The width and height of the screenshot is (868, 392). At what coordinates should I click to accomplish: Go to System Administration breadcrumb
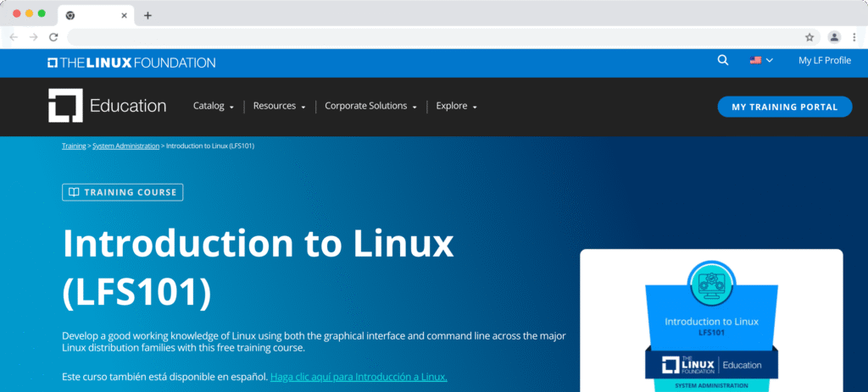point(125,146)
